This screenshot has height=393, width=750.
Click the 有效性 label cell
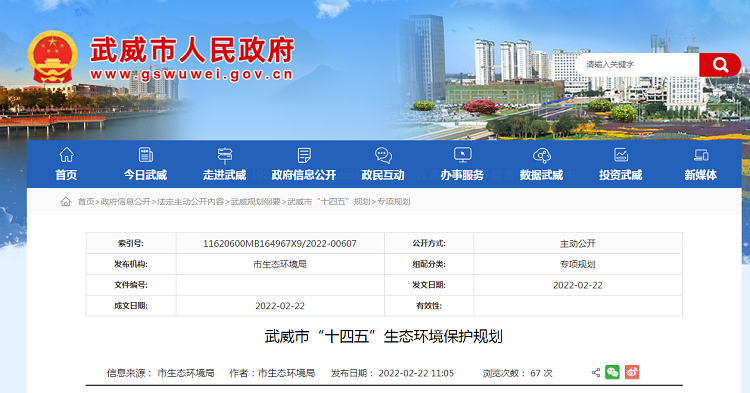click(x=429, y=306)
